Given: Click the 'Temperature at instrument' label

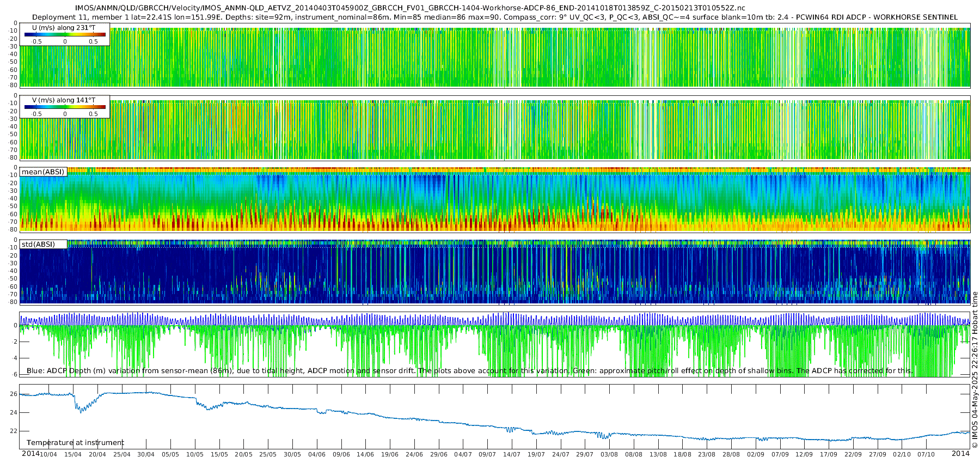Looking at the screenshot, I should pos(75,443).
